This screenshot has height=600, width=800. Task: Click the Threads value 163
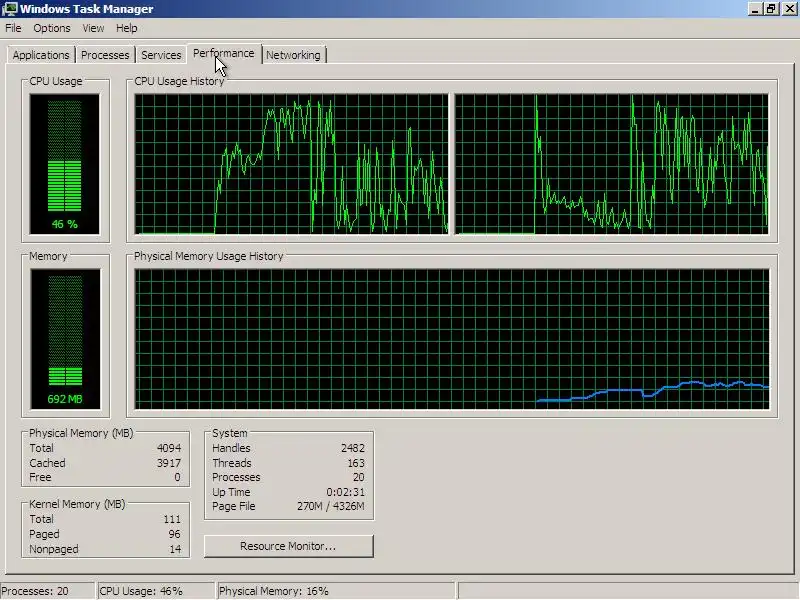pyautogui.click(x=356, y=463)
